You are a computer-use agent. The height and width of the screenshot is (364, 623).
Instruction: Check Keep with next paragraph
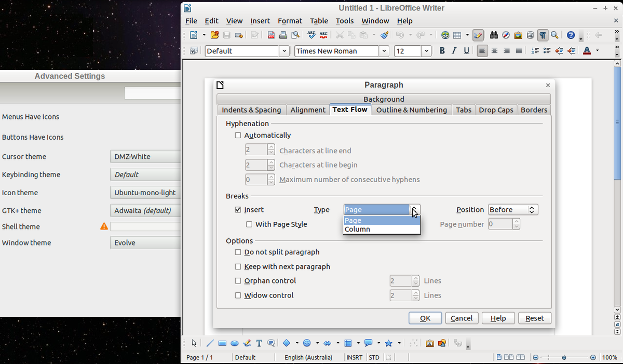click(x=238, y=267)
